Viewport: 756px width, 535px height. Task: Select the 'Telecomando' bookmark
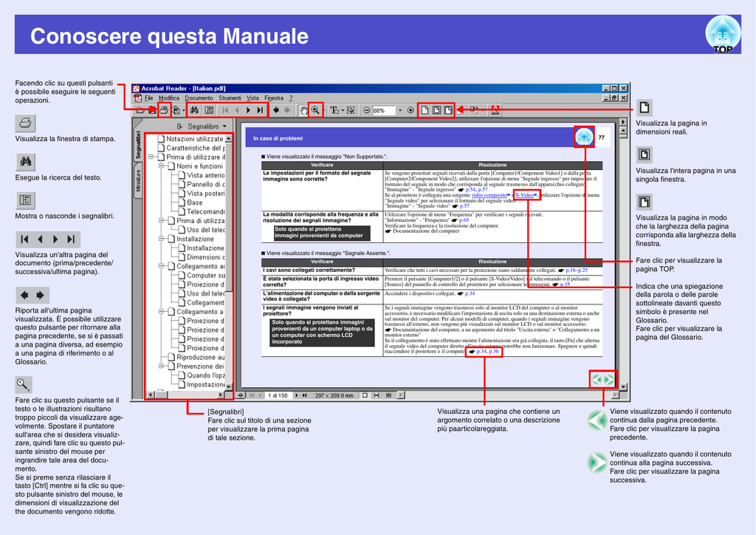[x=206, y=211]
